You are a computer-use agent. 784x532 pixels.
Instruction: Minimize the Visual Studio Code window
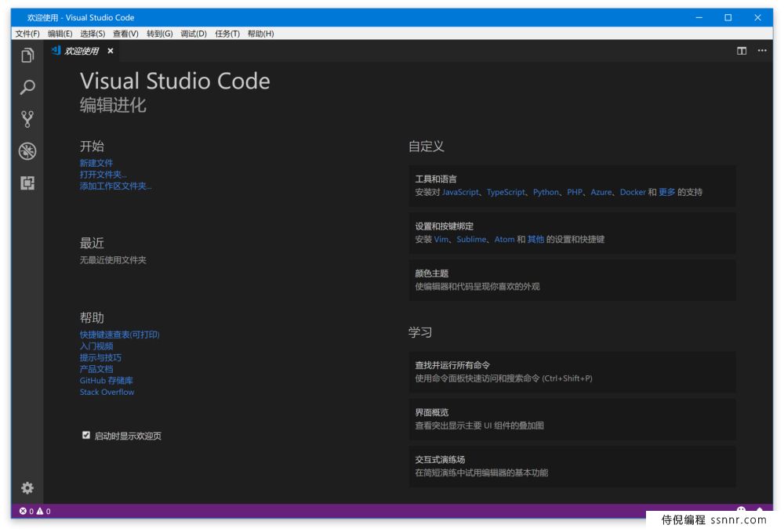click(x=699, y=17)
